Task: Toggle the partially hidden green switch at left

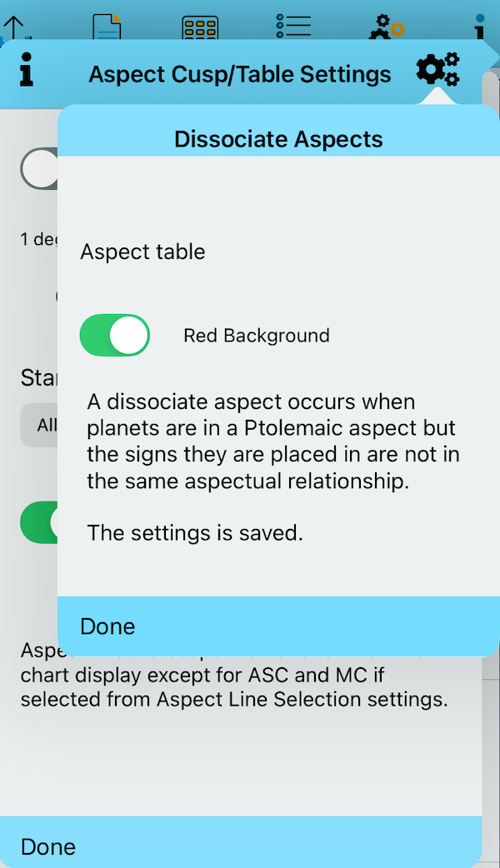Action: pyautogui.click(x=39, y=522)
